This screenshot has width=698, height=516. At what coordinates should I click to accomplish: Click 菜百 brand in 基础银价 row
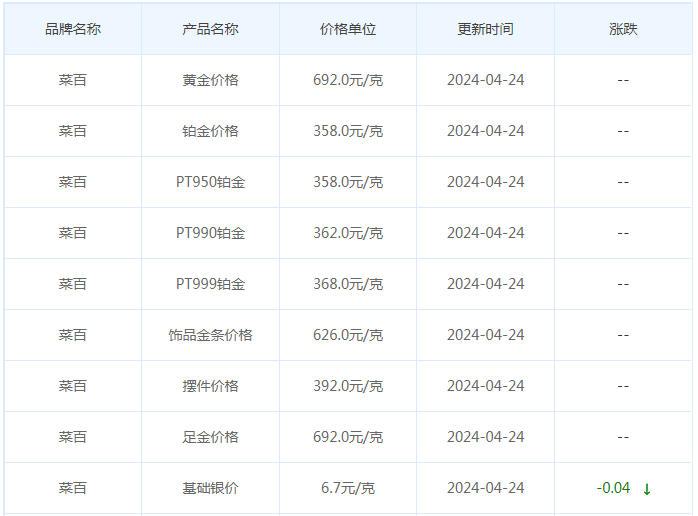point(73,488)
